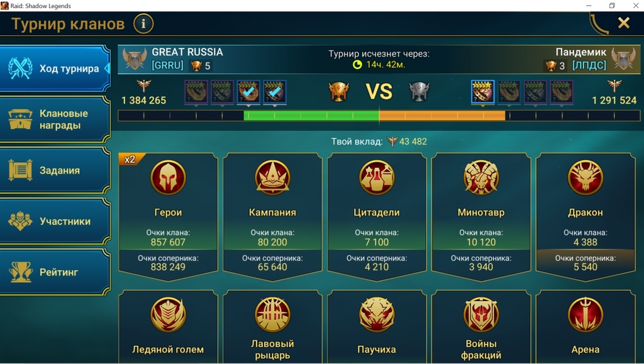Click the green clan progress bar

pos(311,116)
